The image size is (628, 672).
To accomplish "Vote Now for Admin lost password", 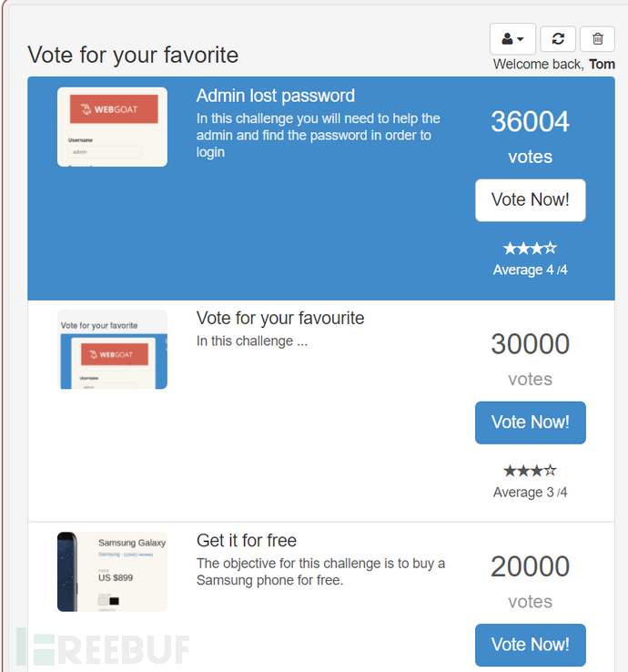I will [530, 200].
